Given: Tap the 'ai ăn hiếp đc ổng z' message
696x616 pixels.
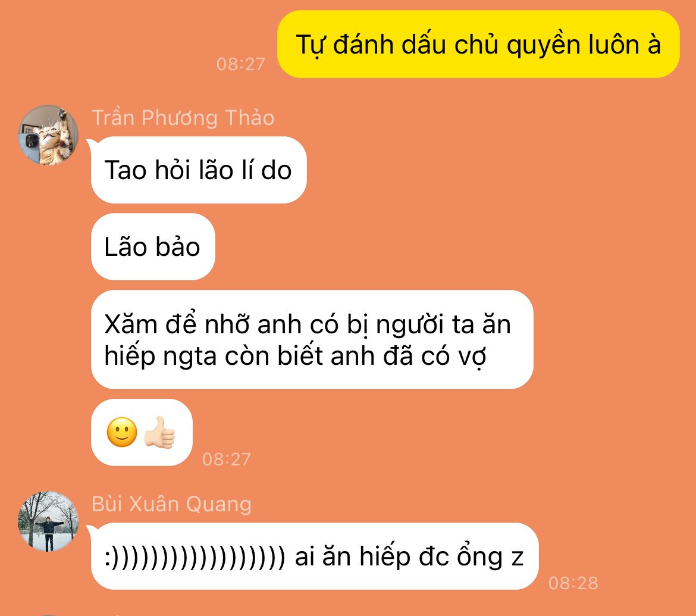Looking at the screenshot, I should click(315, 556).
